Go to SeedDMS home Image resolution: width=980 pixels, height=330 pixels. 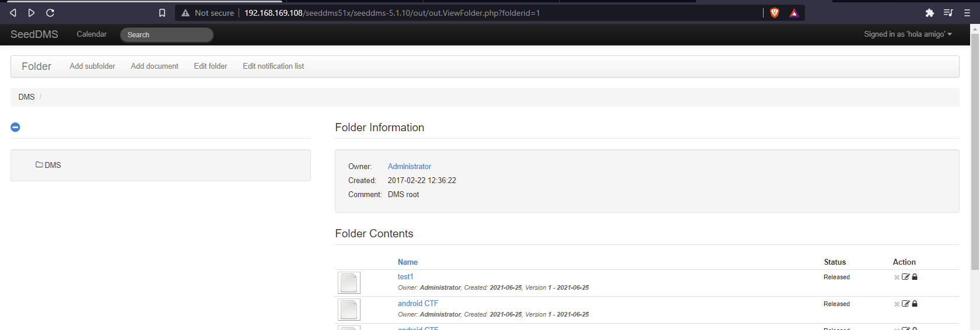34,34
